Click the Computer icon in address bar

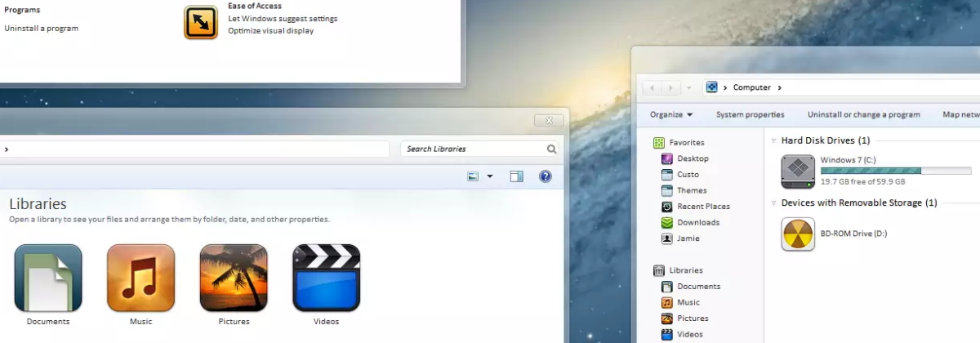(711, 87)
